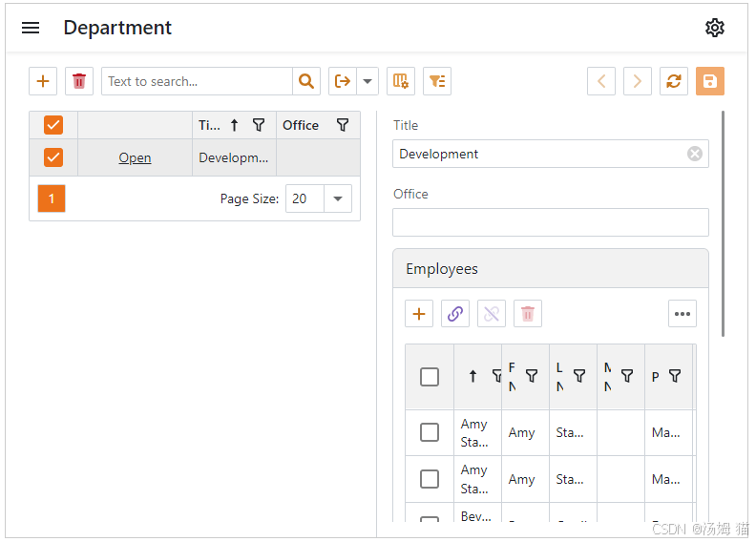Open the Last Name column filter funnel
Viewport: 756px width, 542px height.
579,376
